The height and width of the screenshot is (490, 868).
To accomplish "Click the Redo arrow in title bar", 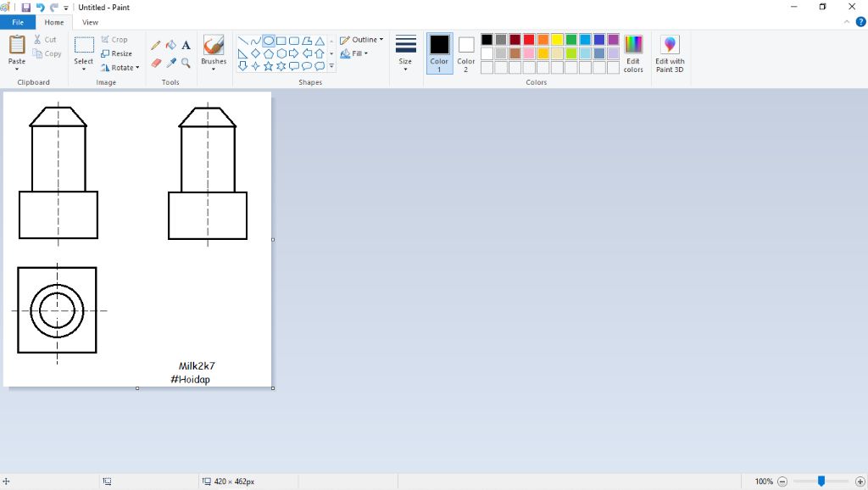I will click(53, 8).
